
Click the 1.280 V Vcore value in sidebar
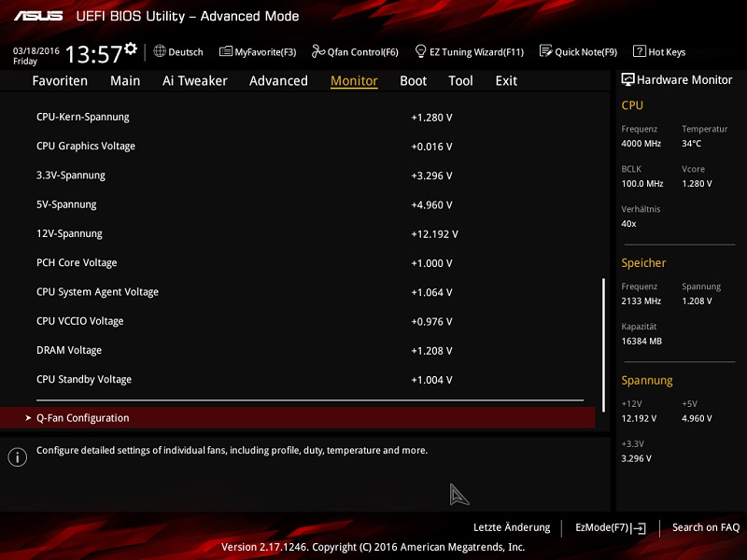(x=697, y=183)
